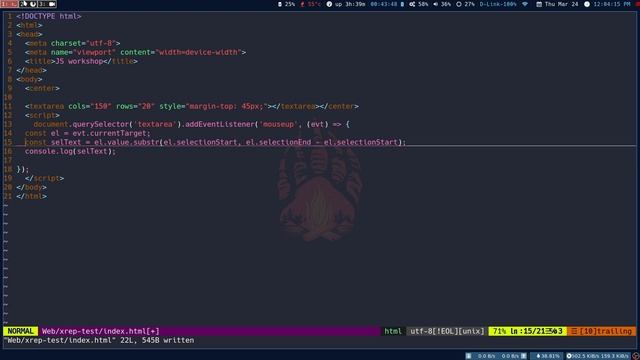Click the html filetype in the statusline

393,331
